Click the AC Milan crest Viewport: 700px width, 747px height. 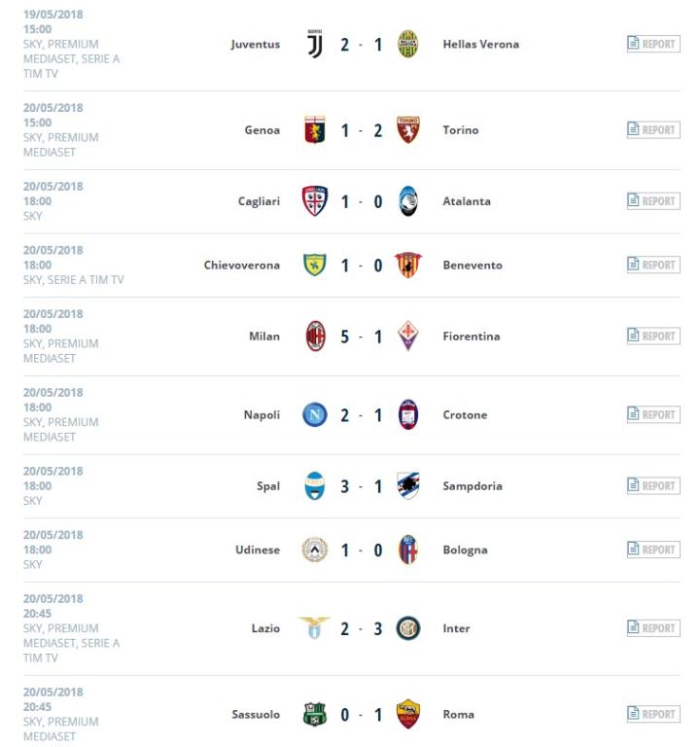315,337
